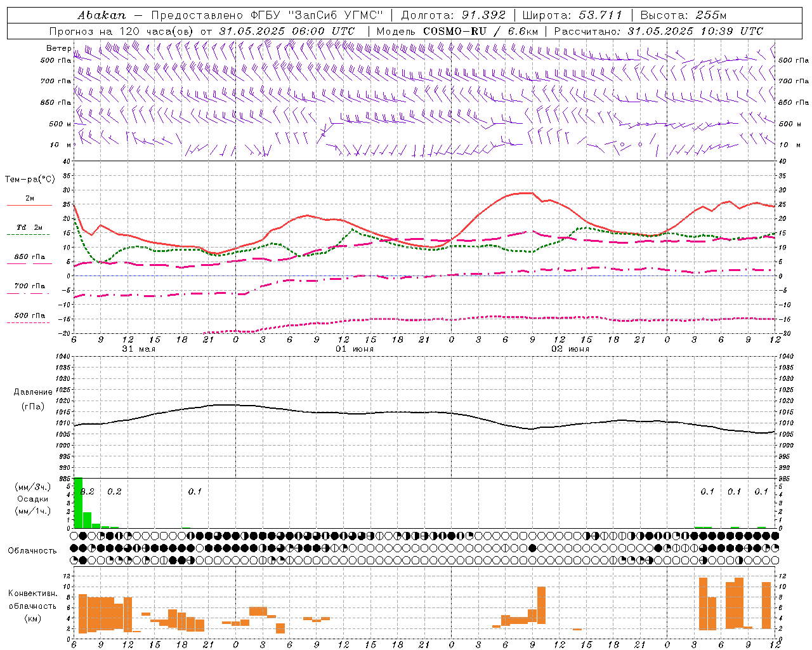Screen dimensions: 812x650
Task: Select the 500 м wind level label on left axis
Action: pos(61,124)
